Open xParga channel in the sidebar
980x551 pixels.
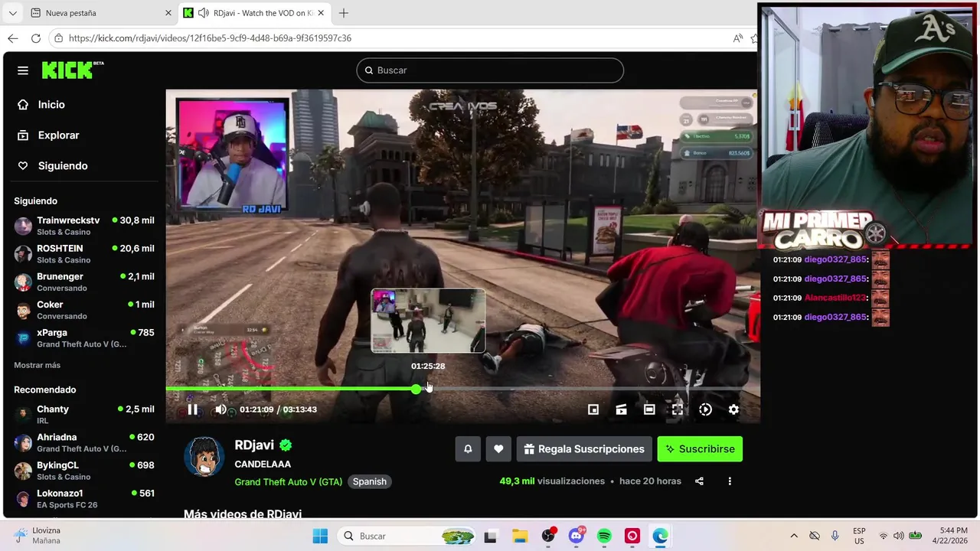84,338
